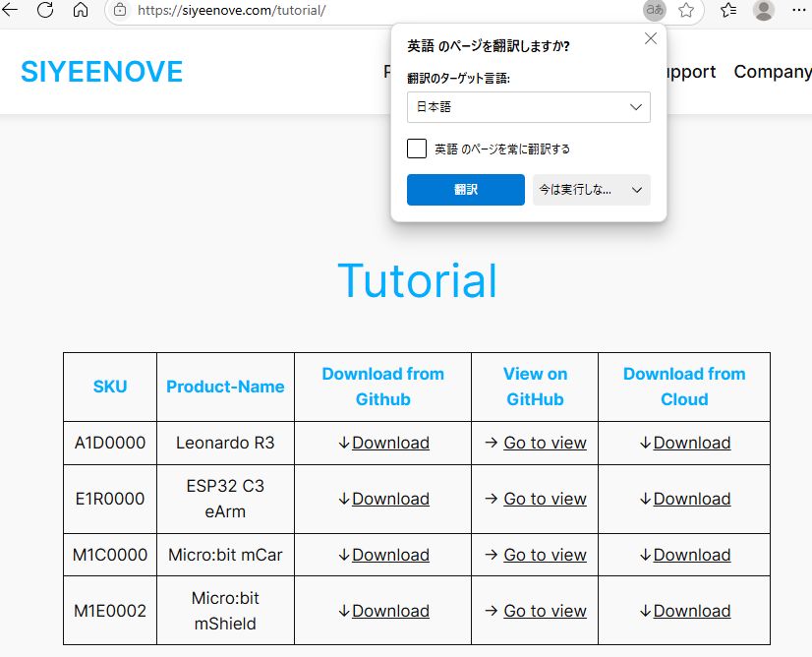Click the site lock security icon
Image resolution: width=812 pixels, height=657 pixels.
pos(120,10)
